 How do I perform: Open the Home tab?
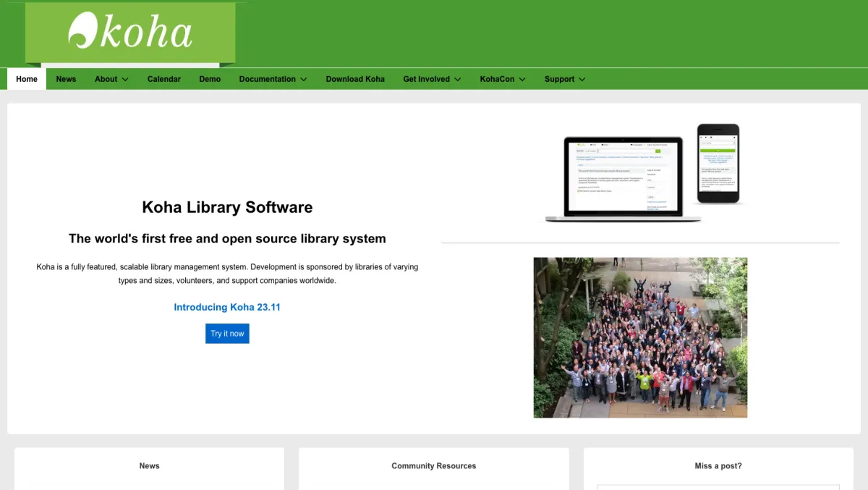coord(27,79)
